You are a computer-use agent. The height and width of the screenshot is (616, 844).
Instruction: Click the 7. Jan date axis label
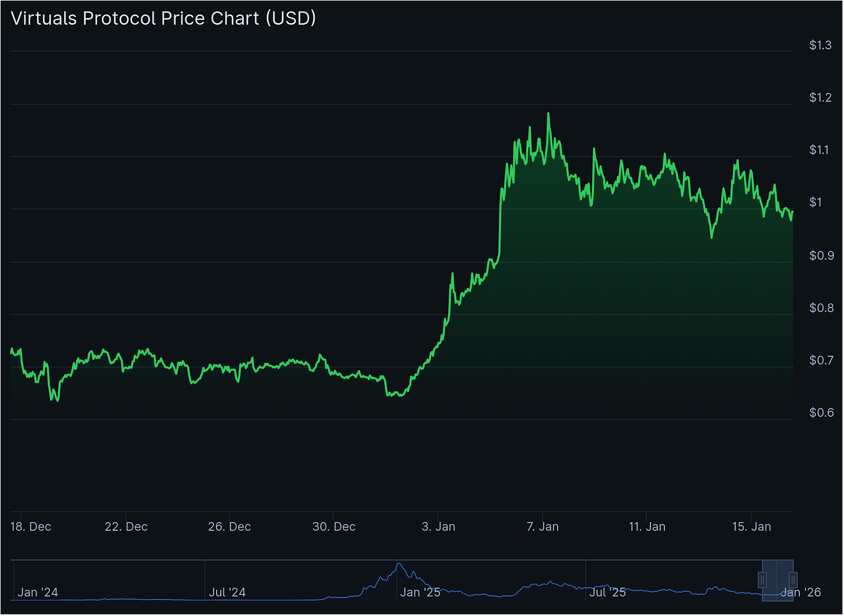(x=543, y=527)
